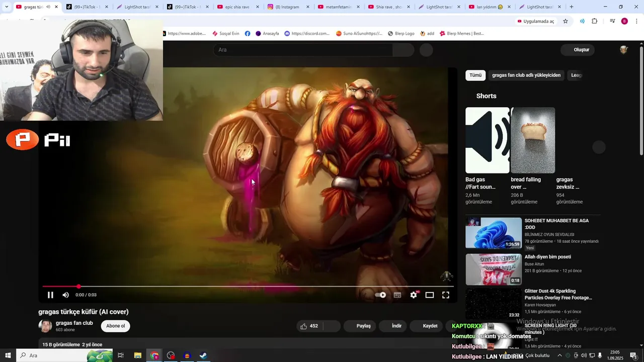Open the Windows Start menu
This screenshot has width=644, height=362.
point(8,355)
